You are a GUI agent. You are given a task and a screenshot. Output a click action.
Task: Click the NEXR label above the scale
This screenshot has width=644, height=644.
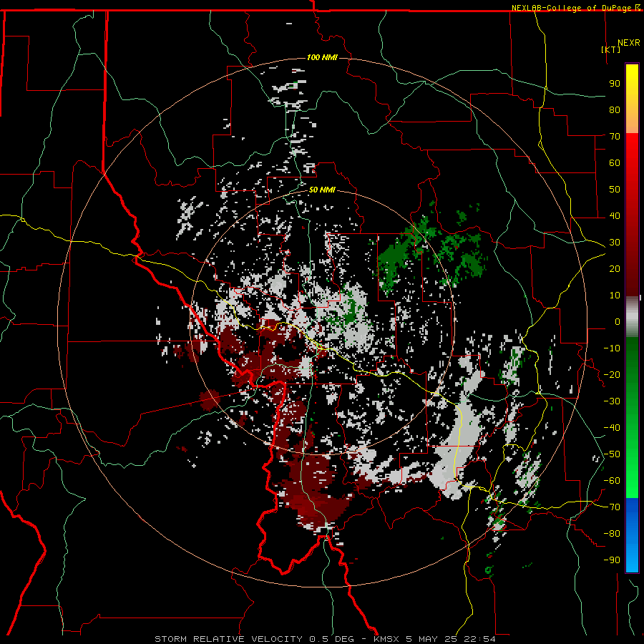[x=629, y=43]
